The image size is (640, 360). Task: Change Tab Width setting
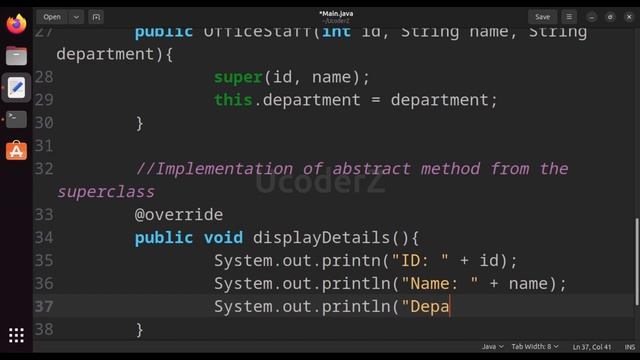535,347
